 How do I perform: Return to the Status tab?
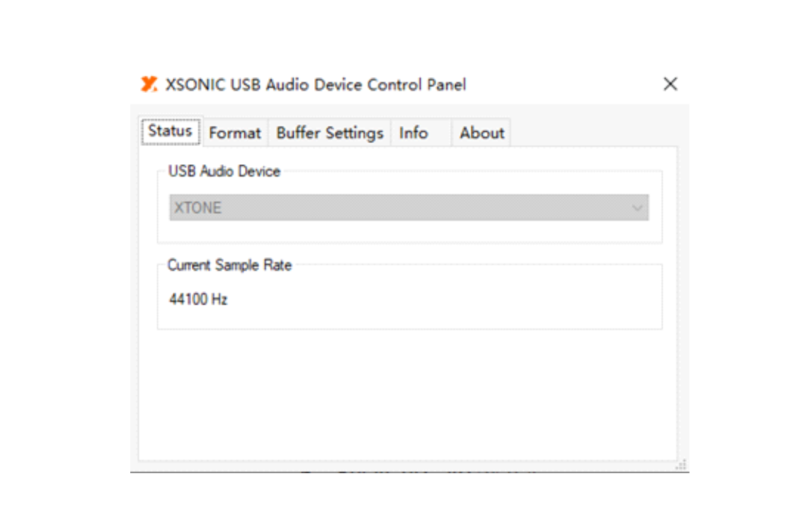[170, 131]
